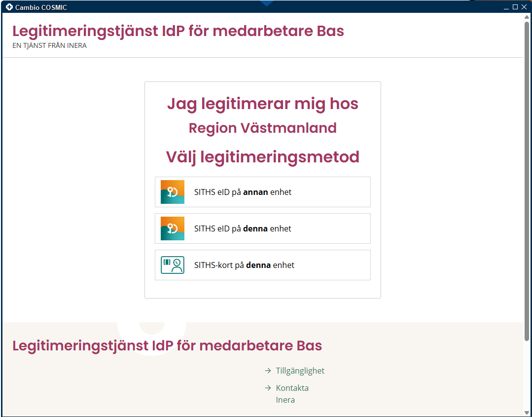The image size is (532, 417).
Task: Click the Välj legitimeringsmetod heading
Action: [262, 157]
